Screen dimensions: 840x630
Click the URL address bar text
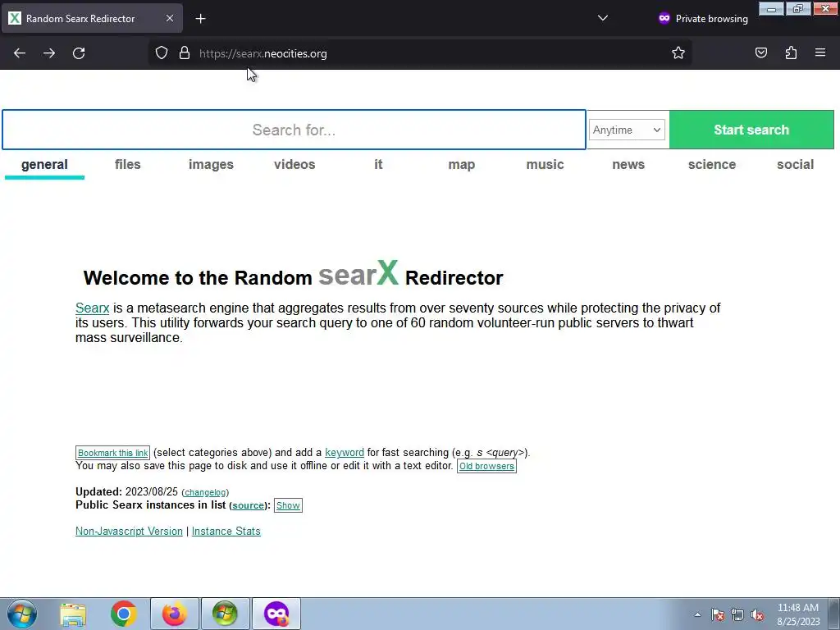click(x=263, y=53)
